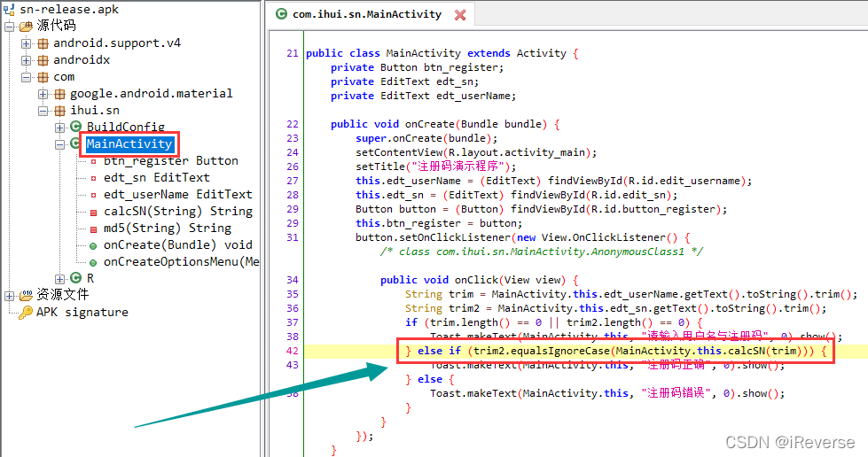
Task: Click the R class icon
Action: coord(76,278)
